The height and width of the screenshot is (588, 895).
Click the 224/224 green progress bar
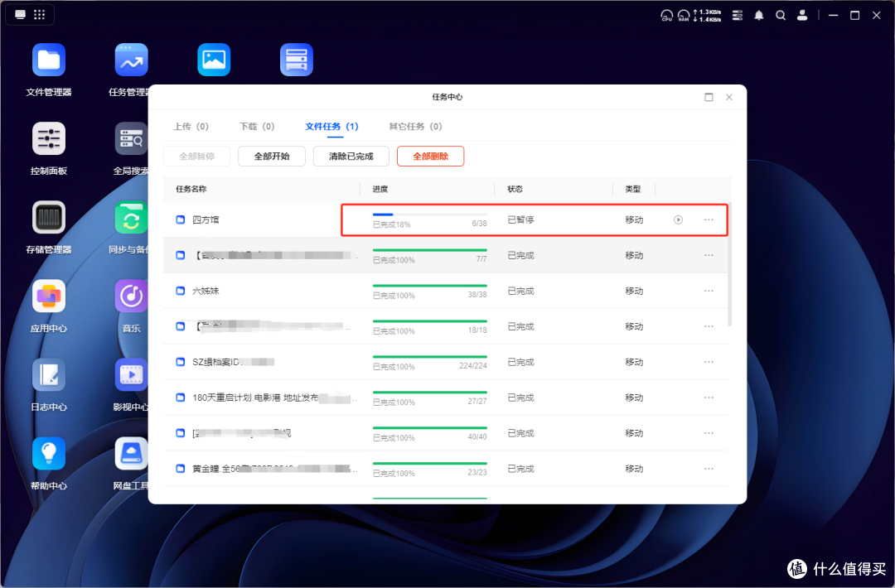(430, 357)
